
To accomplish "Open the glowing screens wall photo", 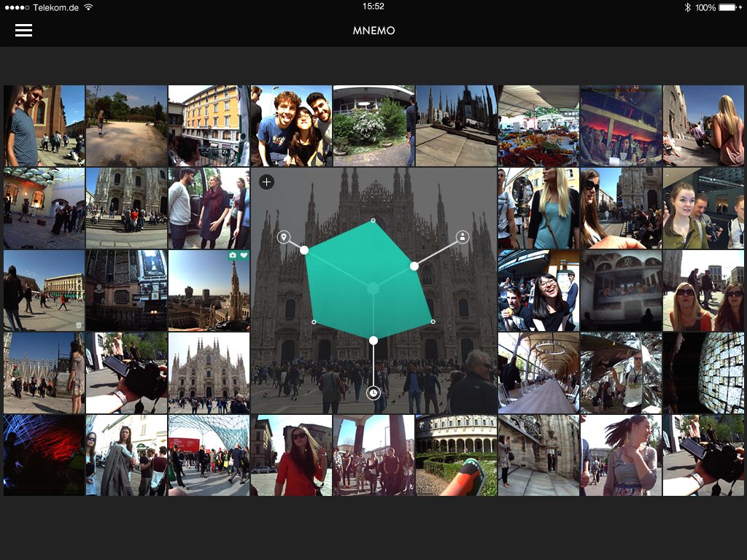I will (x=703, y=373).
